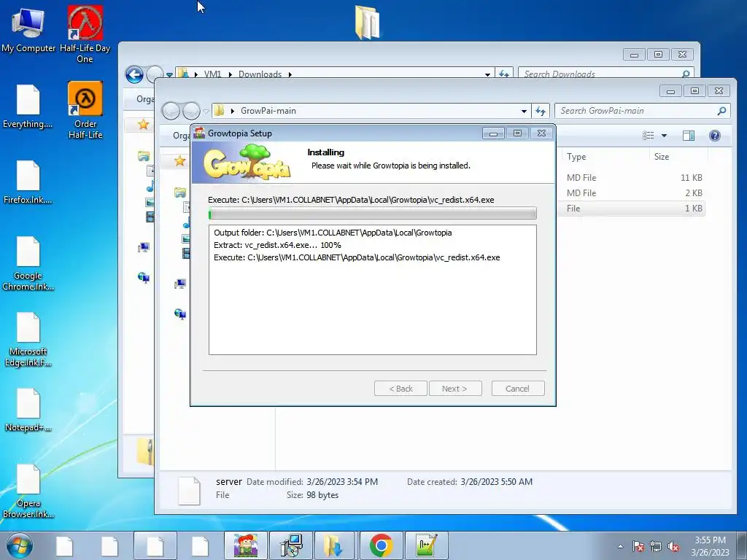This screenshot has width=747, height=560.
Task: Click the Growtopia logo banner
Action: (247, 163)
